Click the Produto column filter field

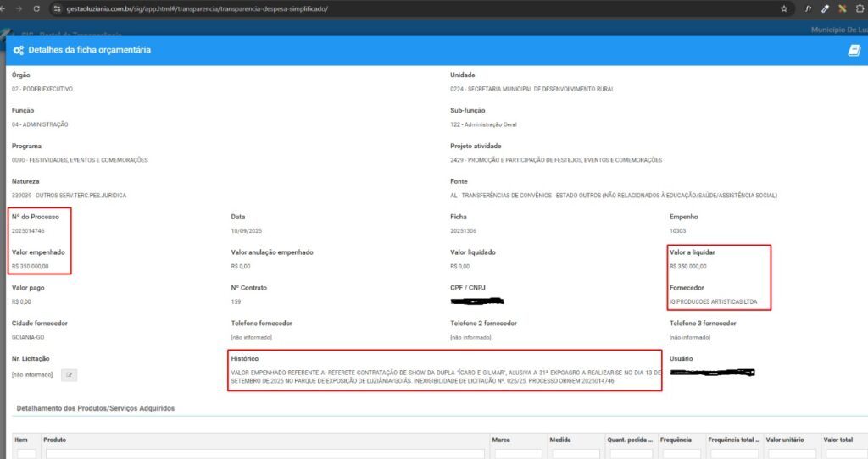pos(264,454)
